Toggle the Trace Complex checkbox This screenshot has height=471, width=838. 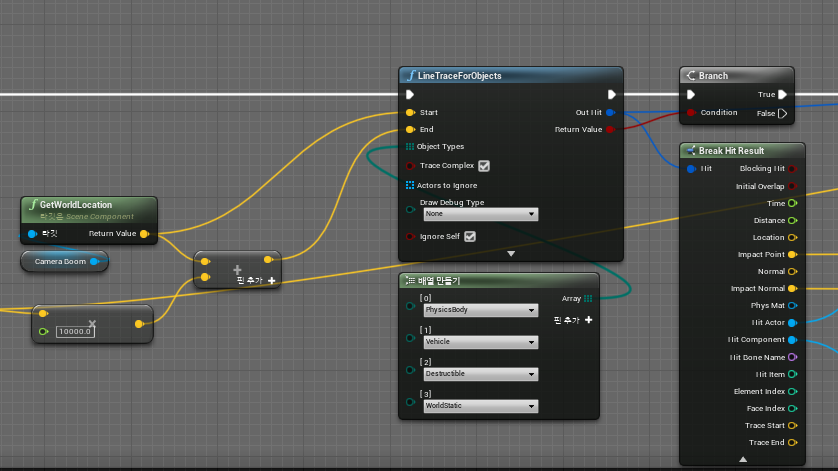click(484, 166)
